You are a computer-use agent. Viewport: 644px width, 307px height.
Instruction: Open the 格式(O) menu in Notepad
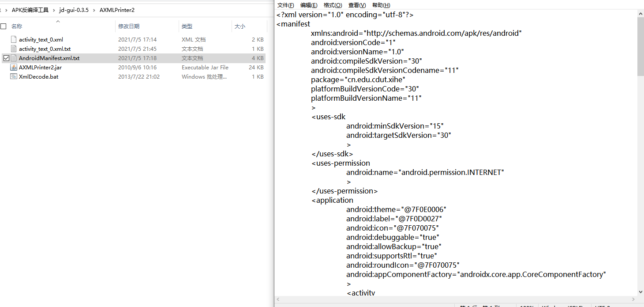(x=333, y=5)
